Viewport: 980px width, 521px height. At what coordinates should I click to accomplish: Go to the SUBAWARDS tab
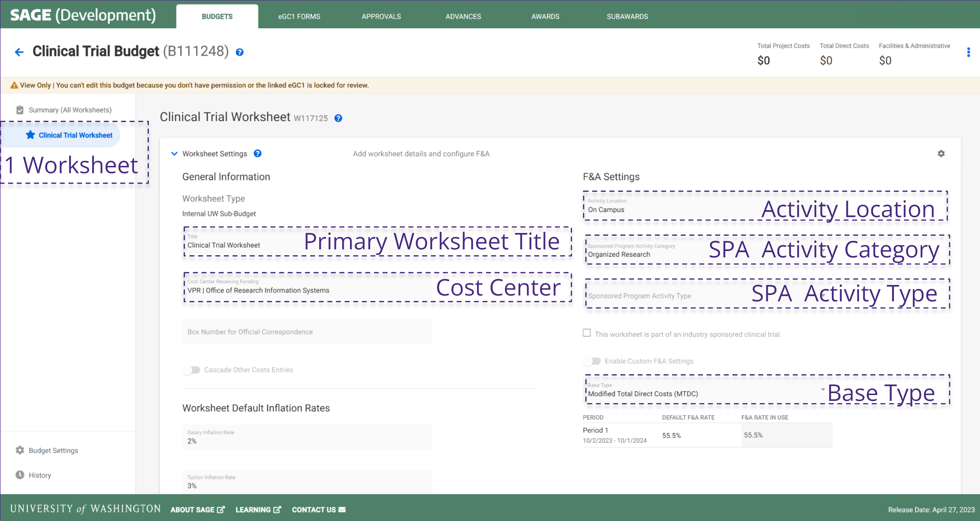[x=627, y=16]
